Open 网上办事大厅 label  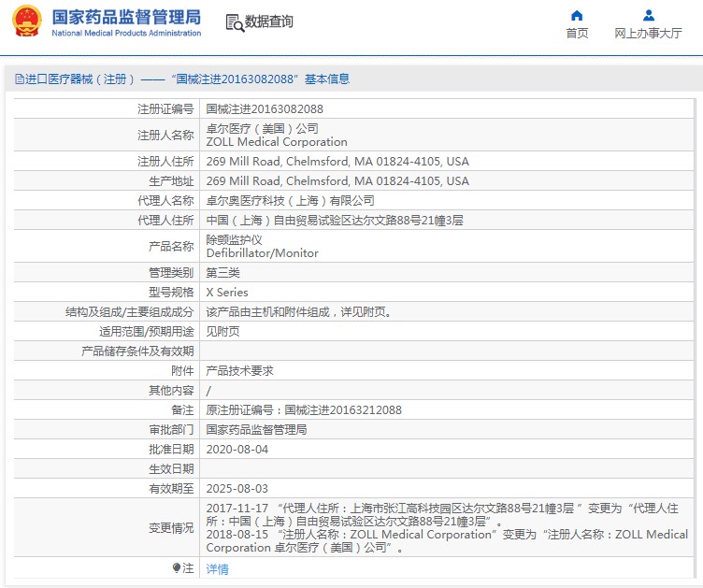648,33
